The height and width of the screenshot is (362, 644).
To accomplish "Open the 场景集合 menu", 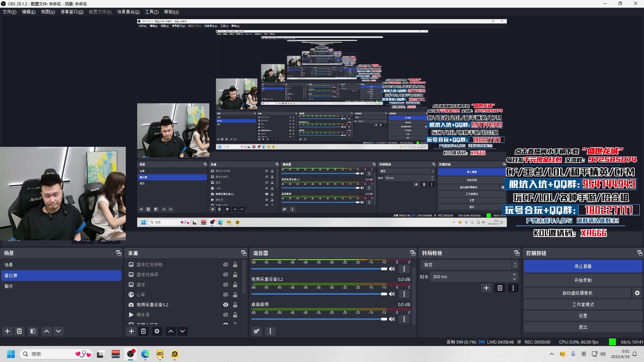I will coord(128,12).
